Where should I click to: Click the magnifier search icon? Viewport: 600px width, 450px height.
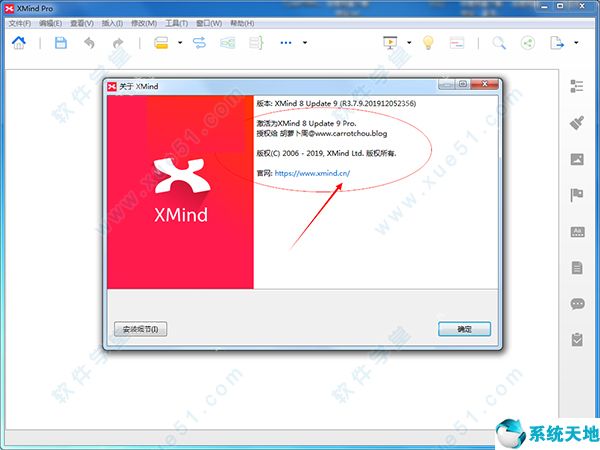pyautogui.click(x=499, y=43)
